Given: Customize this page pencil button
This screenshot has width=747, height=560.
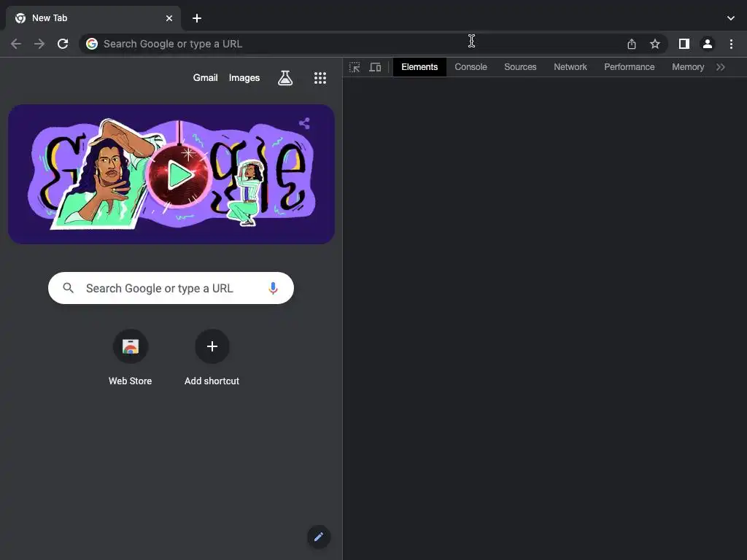Looking at the screenshot, I should click(319, 537).
